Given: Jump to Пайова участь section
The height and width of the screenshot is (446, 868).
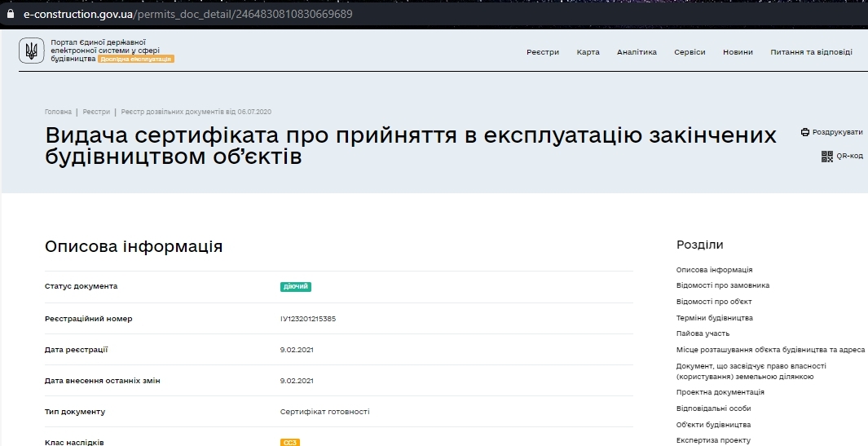Looking at the screenshot, I should coord(703,333).
